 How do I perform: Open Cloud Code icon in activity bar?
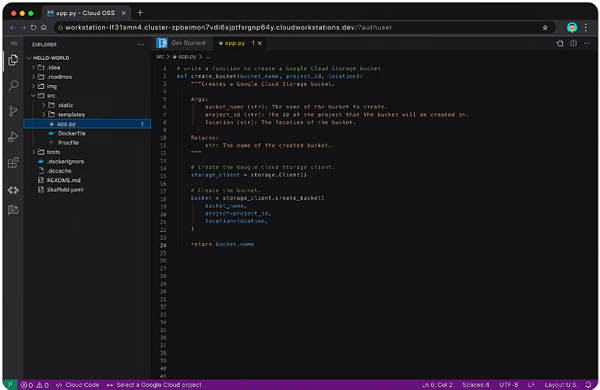click(x=13, y=190)
